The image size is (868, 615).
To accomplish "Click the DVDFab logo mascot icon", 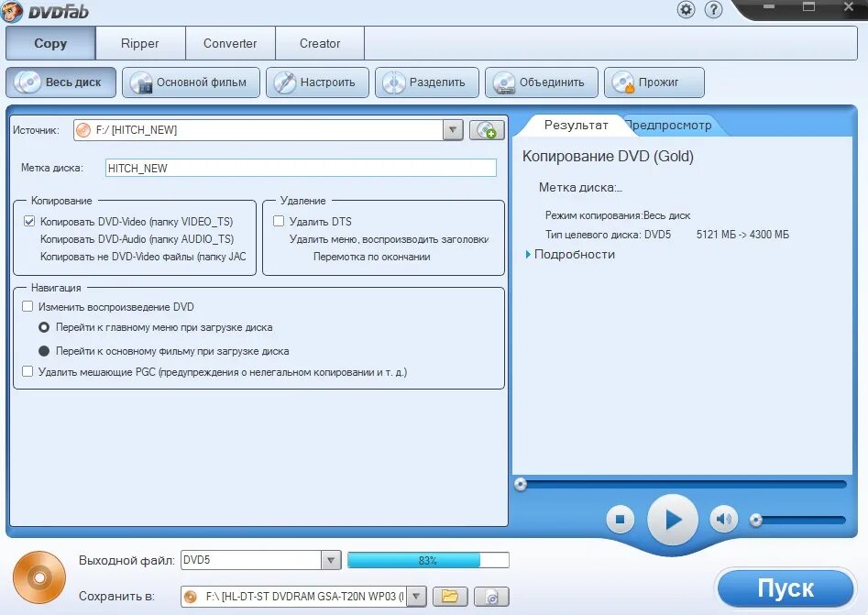I will [11, 11].
